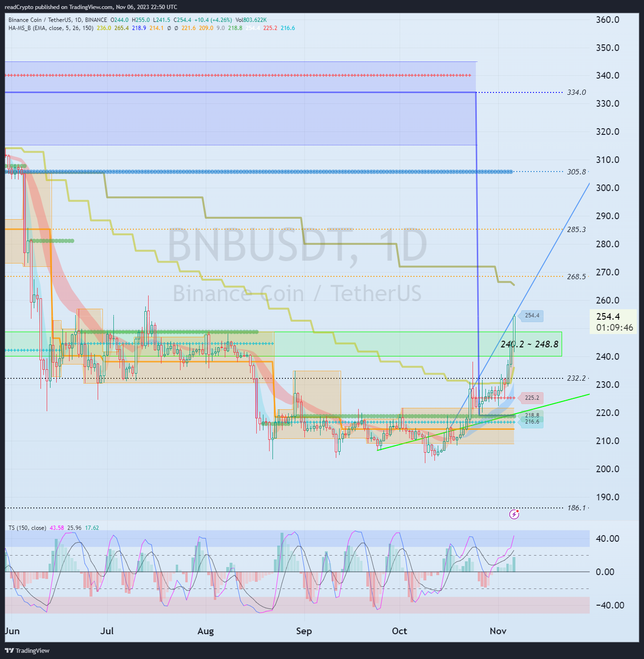Click the 285.3 price line label
The image size is (644, 659).
point(576,230)
